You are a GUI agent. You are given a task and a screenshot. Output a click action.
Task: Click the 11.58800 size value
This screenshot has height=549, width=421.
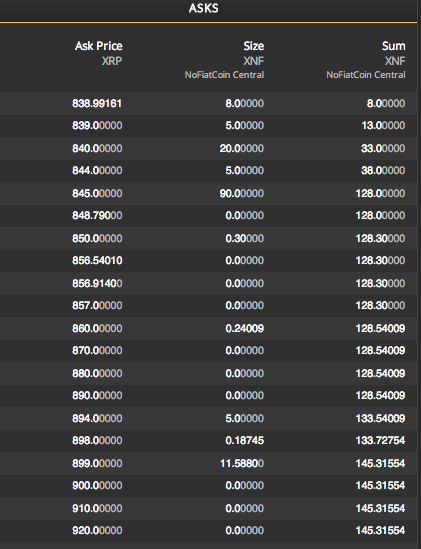click(242, 464)
